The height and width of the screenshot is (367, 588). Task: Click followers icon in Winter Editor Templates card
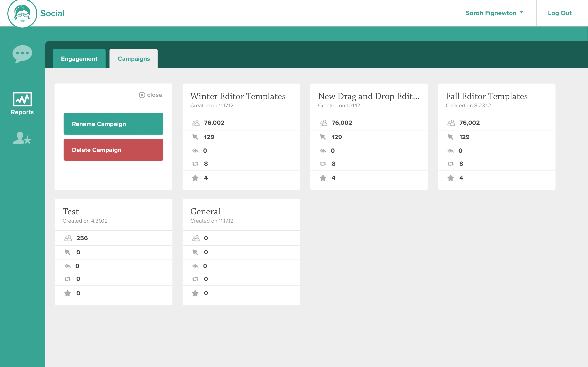196,123
